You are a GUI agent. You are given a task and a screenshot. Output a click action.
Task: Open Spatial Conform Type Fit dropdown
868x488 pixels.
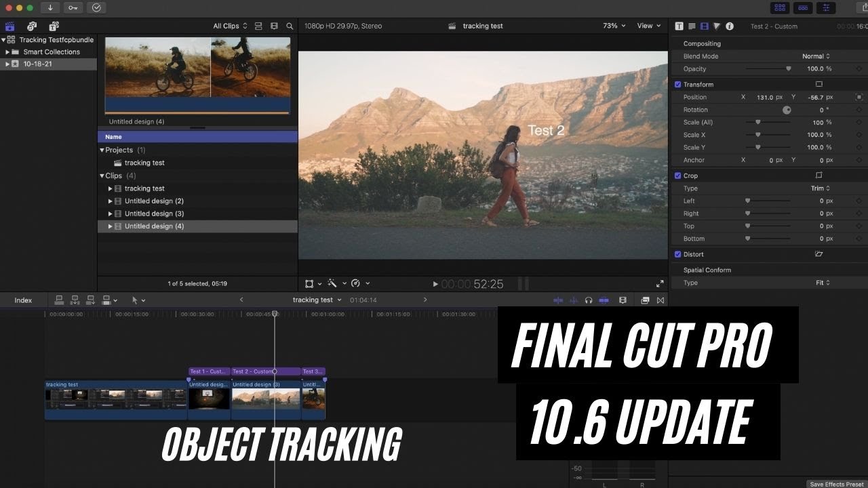[823, 283]
